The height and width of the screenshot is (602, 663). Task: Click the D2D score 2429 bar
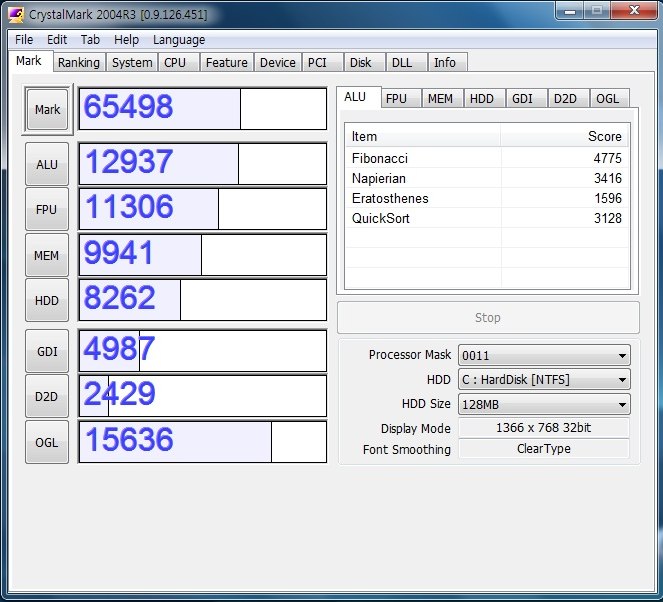coord(203,396)
